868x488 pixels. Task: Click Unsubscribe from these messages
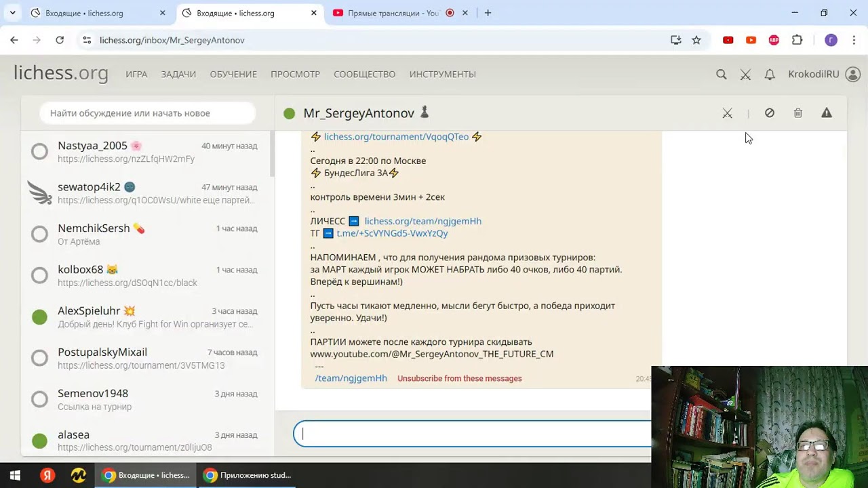point(460,379)
